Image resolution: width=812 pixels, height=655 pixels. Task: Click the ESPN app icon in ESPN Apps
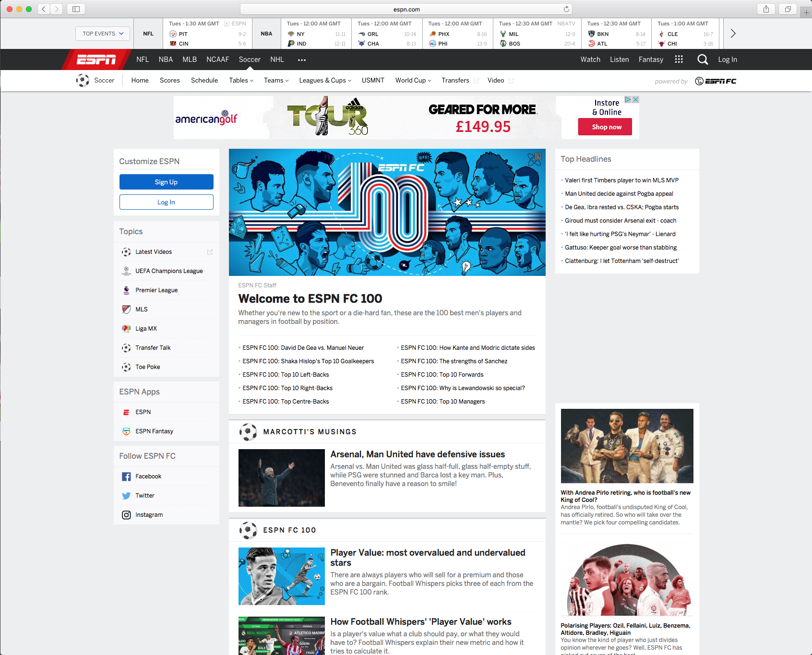pos(126,412)
